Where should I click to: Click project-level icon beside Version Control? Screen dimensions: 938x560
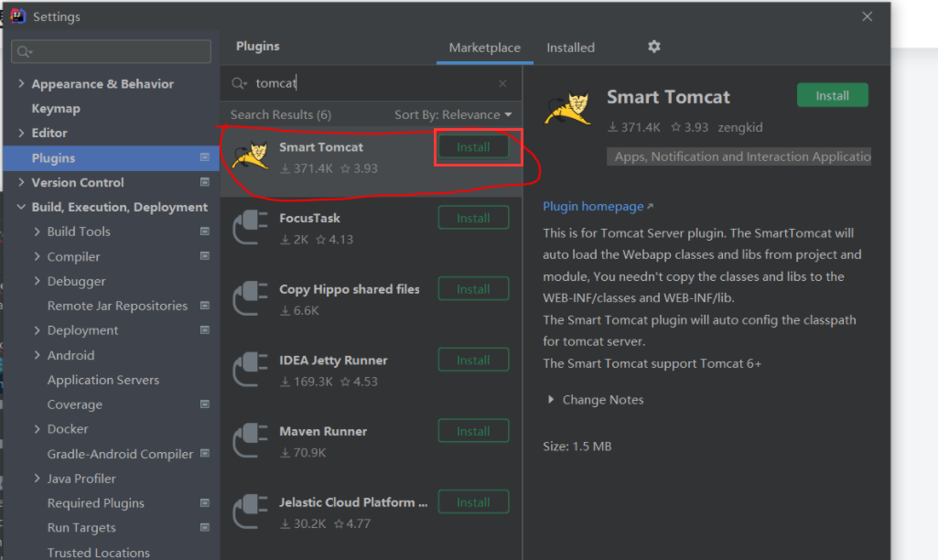(x=205, y=182)
